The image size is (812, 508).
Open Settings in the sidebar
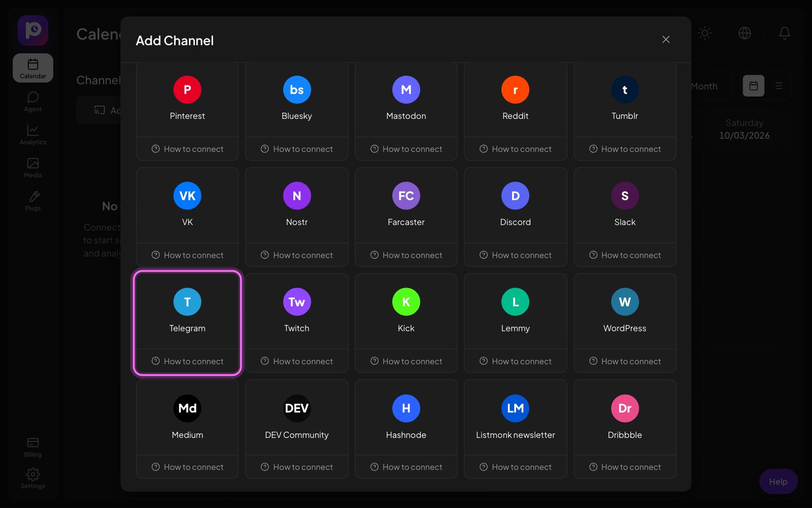click(33, 479)
